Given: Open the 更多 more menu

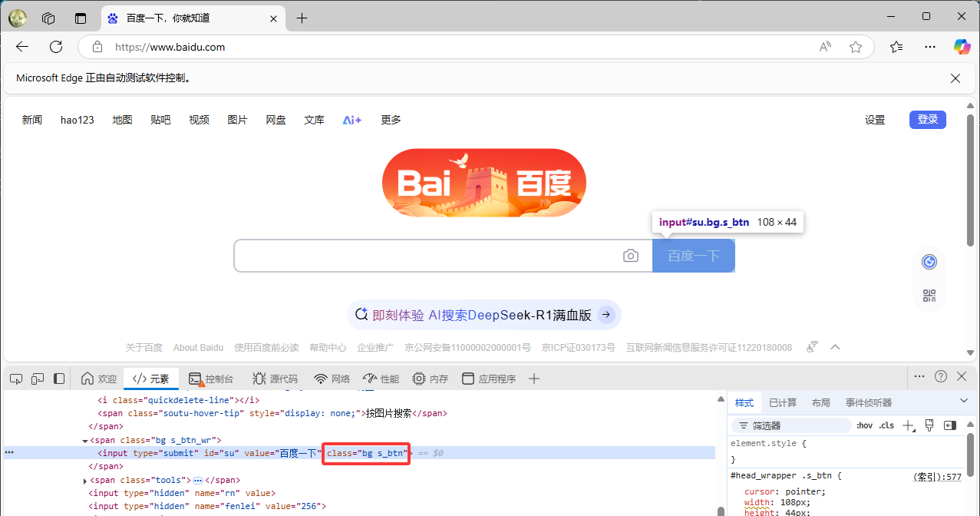Looking at the screenshot, I should pyautogui.click(x=391, y=120).
